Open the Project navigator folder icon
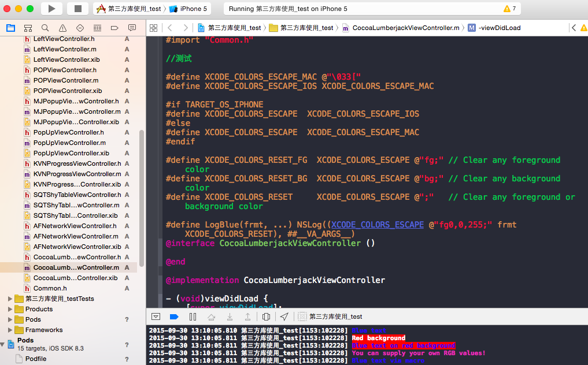588x365 pixels. coord(10,28)
